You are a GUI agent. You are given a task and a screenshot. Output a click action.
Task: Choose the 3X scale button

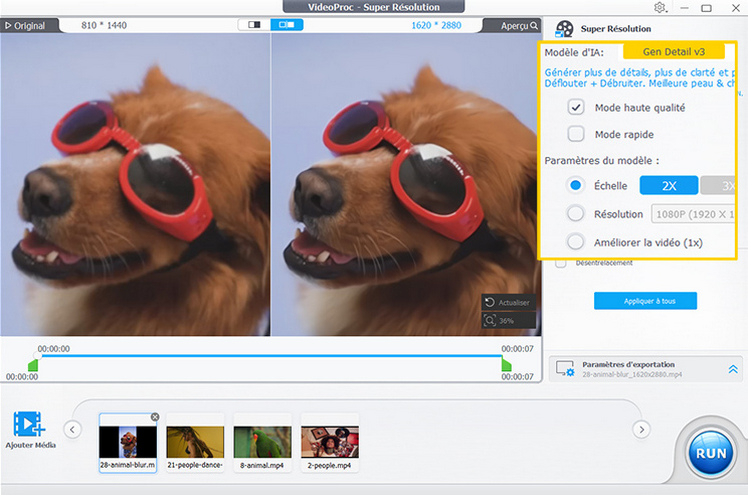pyautogui.click(x=718, y=186)
